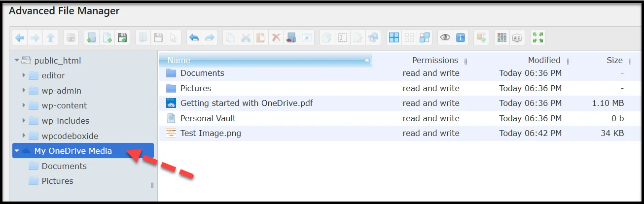Click the empty folder icon

pos(291,37)
